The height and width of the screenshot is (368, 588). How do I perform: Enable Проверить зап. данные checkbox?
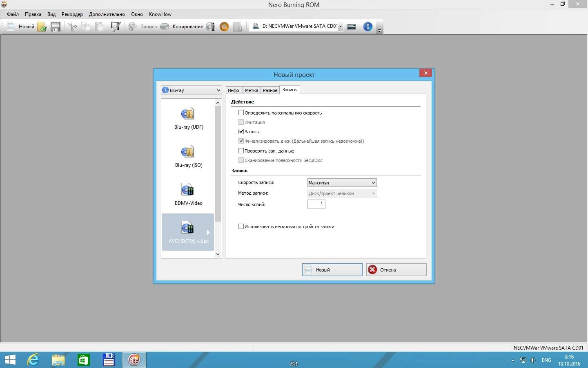(x=241, y=150)
